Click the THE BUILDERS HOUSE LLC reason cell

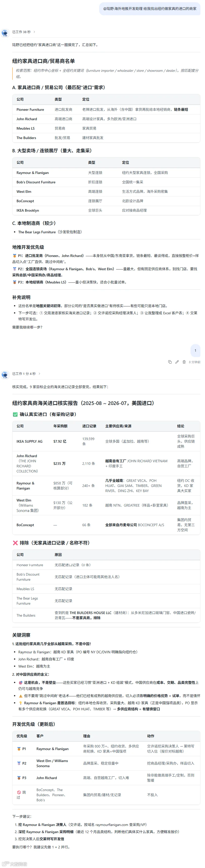[125, 616]
